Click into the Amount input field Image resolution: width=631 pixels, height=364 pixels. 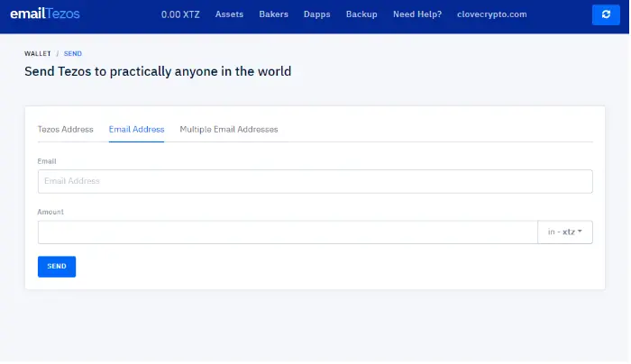(288, 232)
